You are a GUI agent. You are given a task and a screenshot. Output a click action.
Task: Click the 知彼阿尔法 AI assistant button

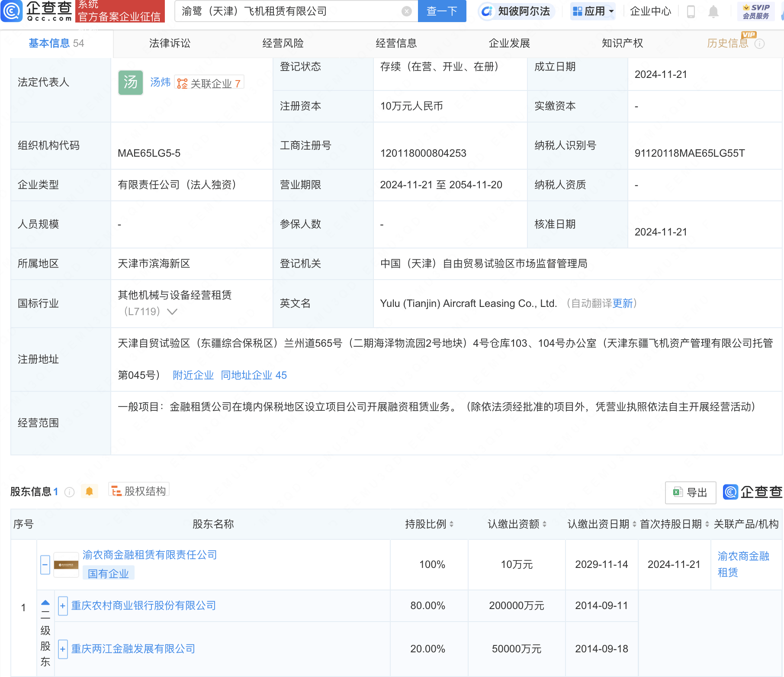(516, 11)
